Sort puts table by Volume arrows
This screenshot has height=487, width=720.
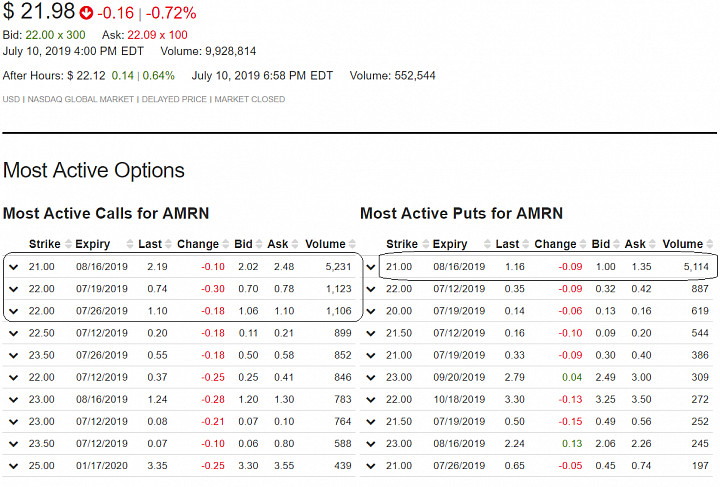(x=709, y=244)
